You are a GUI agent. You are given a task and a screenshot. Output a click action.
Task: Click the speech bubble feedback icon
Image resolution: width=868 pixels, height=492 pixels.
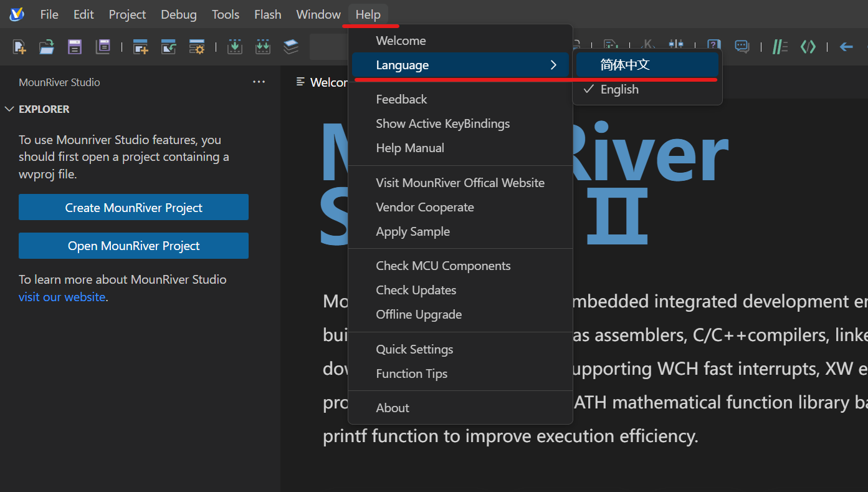(x=742, y=47)
